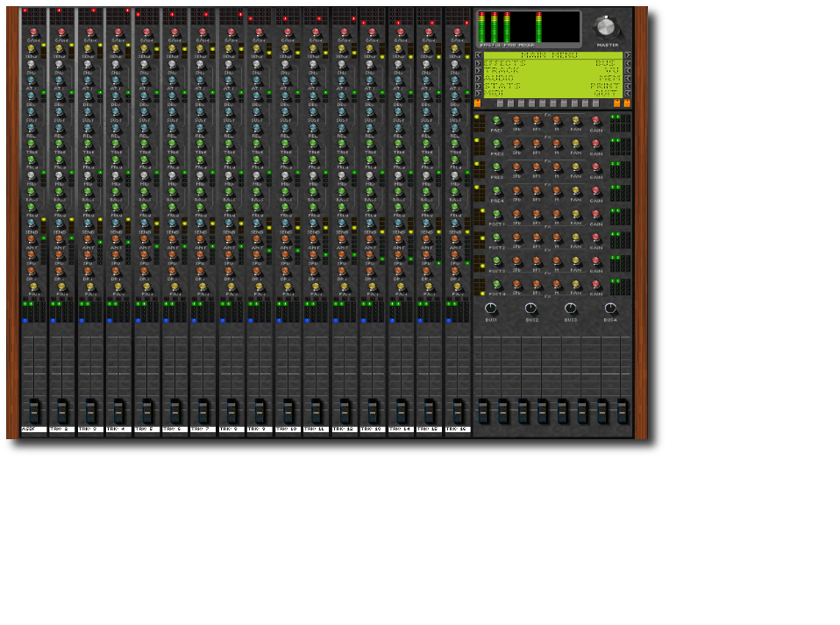
Task: Click the GAIN knob in the PRE3 row
Action: [x=595, y=167]
